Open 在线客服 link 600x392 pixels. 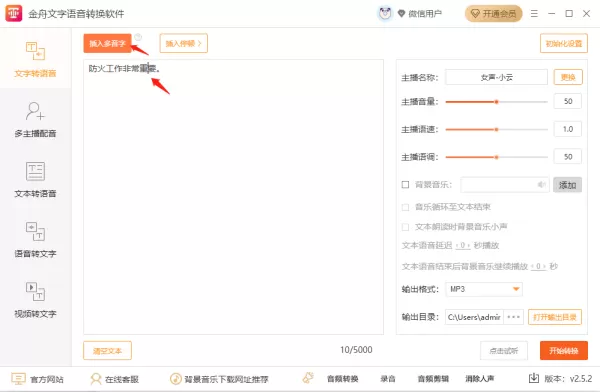pyautogui.click(x=122, y=379)
